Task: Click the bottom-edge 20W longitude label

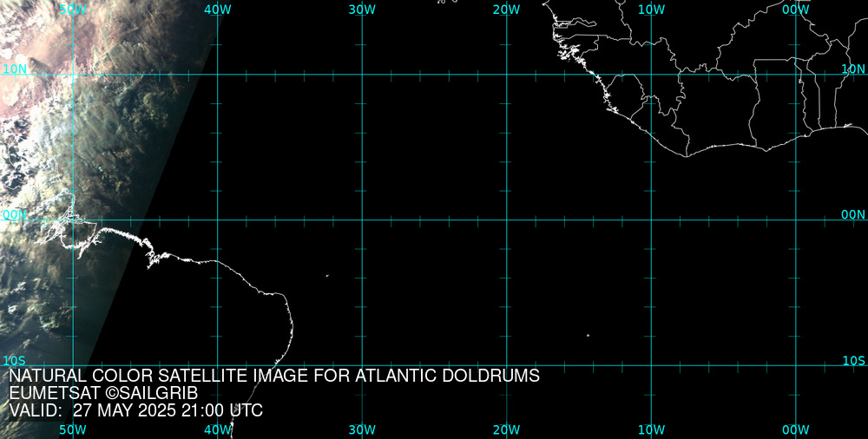Action: coord(507,430)
